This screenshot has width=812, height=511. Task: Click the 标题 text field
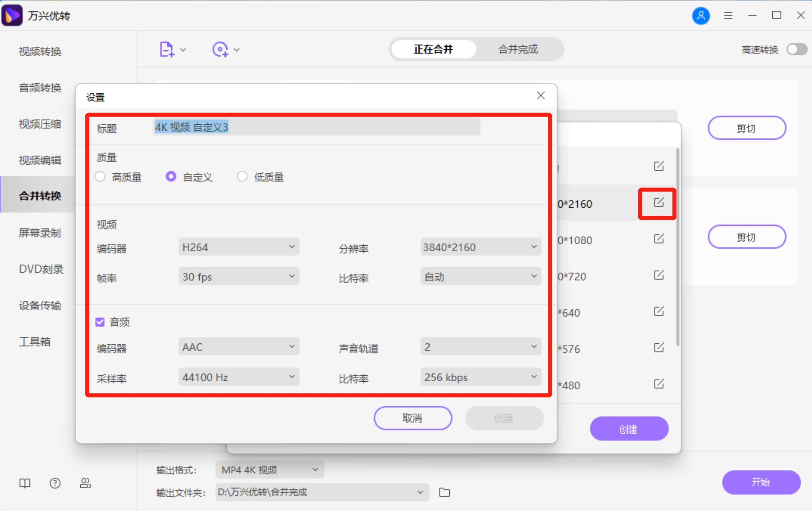coord(316,127)
